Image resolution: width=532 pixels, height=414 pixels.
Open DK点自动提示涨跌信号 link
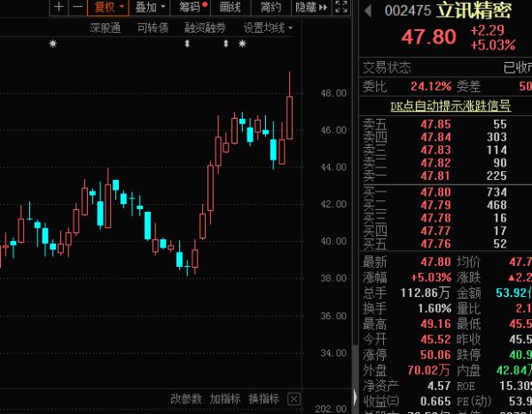[x=450, y=105]
